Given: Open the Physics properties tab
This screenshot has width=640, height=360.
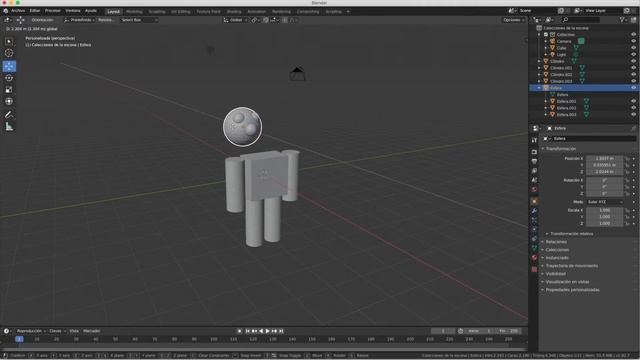Looking at the screenshot, I should coord(534,230).
